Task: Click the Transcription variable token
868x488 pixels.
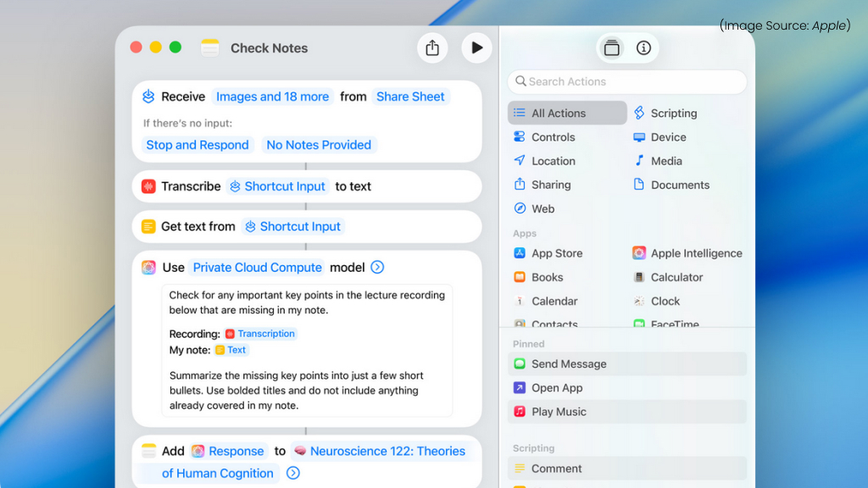Action: (x=260, y=334)
